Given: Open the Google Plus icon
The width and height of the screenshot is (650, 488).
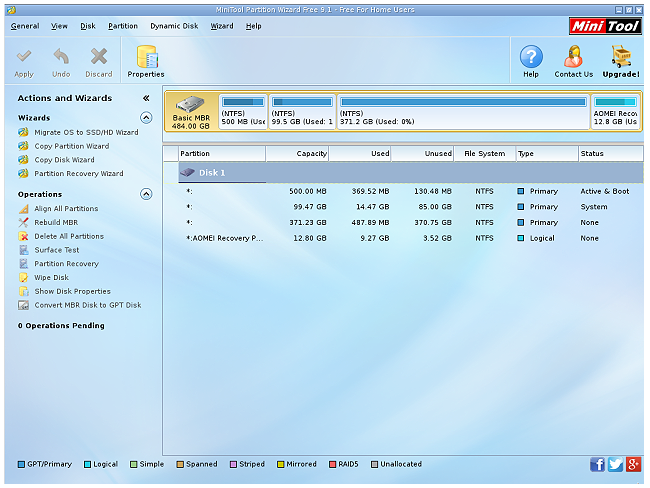Looking at the screenshot, I should 633,464.
